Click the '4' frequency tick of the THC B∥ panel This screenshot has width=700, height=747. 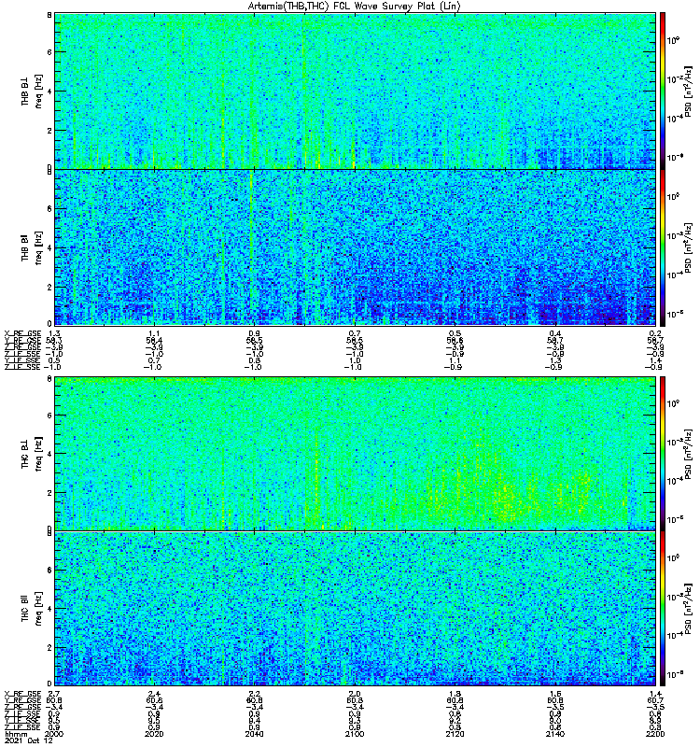click(49, 609)
